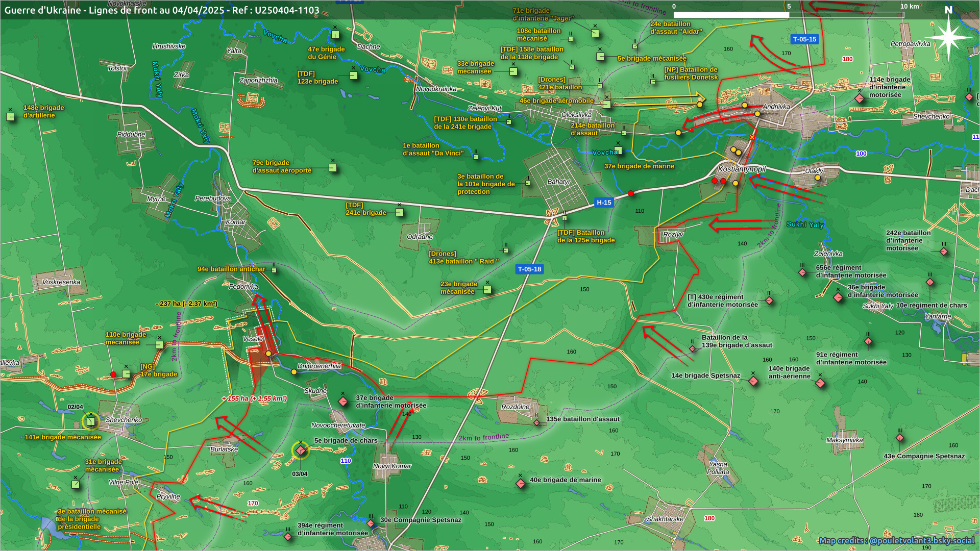Select the Dniproenerhiia label
The width and height of the screenshot is (980, 551).
[x=319, y=366]
